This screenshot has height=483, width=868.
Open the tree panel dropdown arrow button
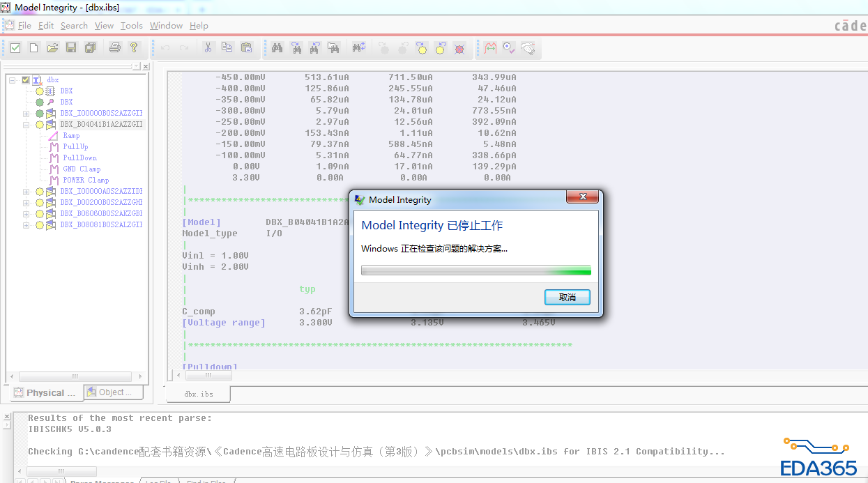(x=137, y=66)
